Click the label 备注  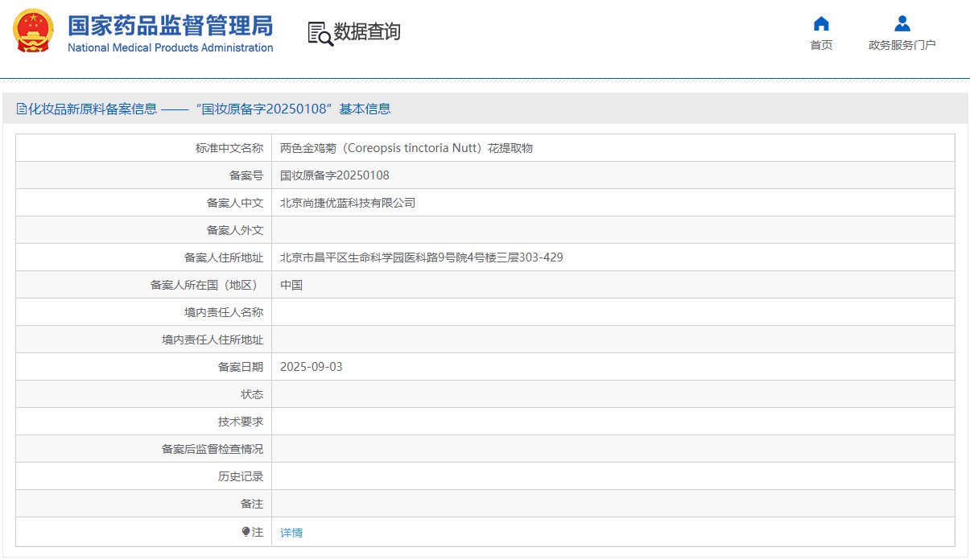(252, 504)
